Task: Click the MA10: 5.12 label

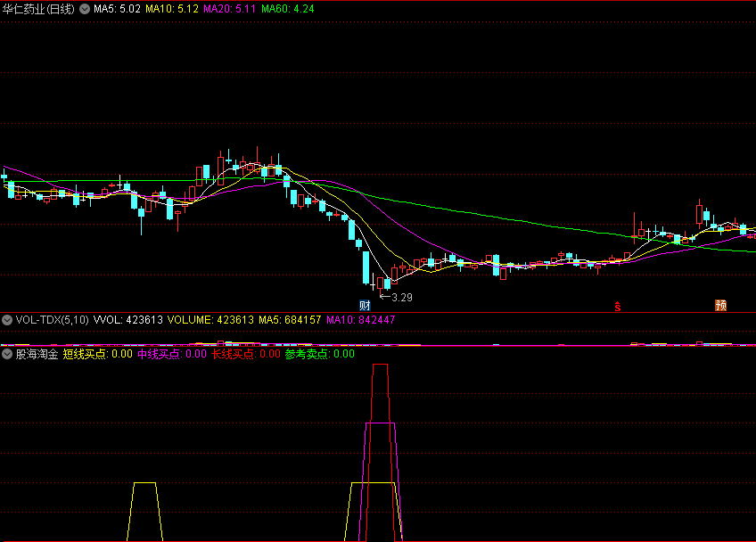Action: point(172,9)
